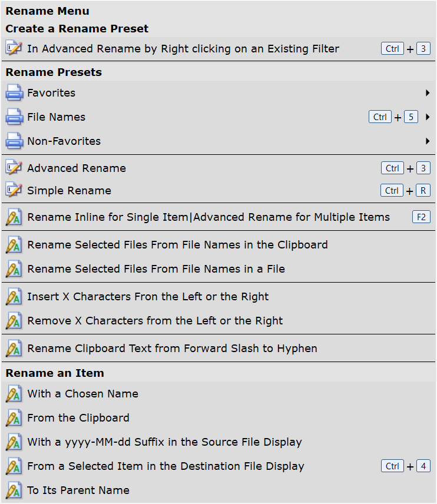This screenshot has width=437, height=504.
Task: Open Advanced Rename menu entry
Action: [77, 168]
